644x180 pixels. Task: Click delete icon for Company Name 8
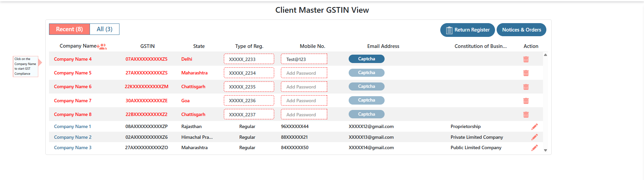[526, 115]
